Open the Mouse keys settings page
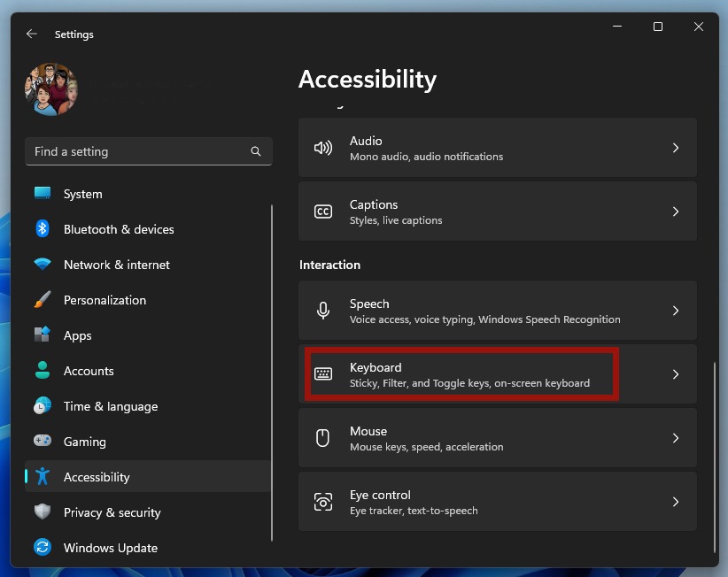This screenshot has width=728, height=577. [496, 437]
